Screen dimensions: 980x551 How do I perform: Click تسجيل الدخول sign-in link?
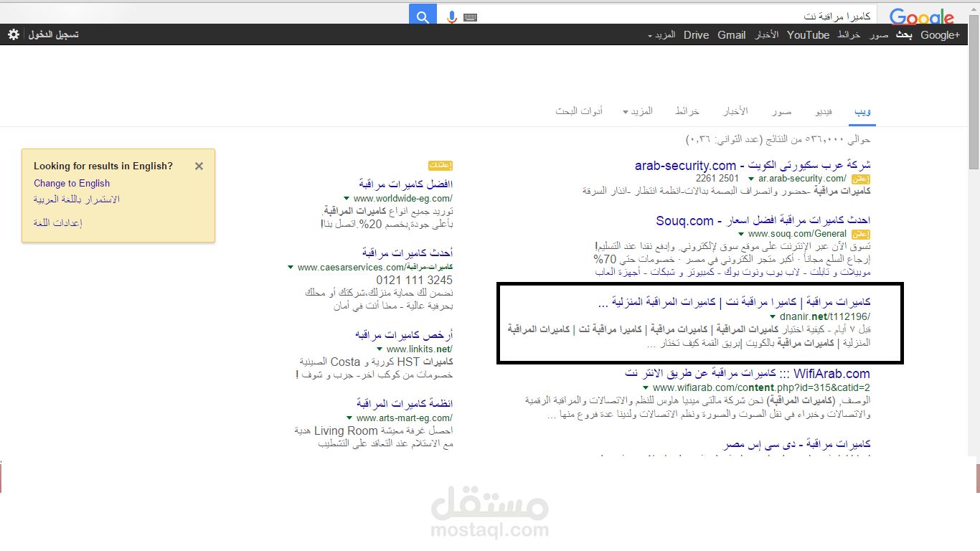point(54,34)
